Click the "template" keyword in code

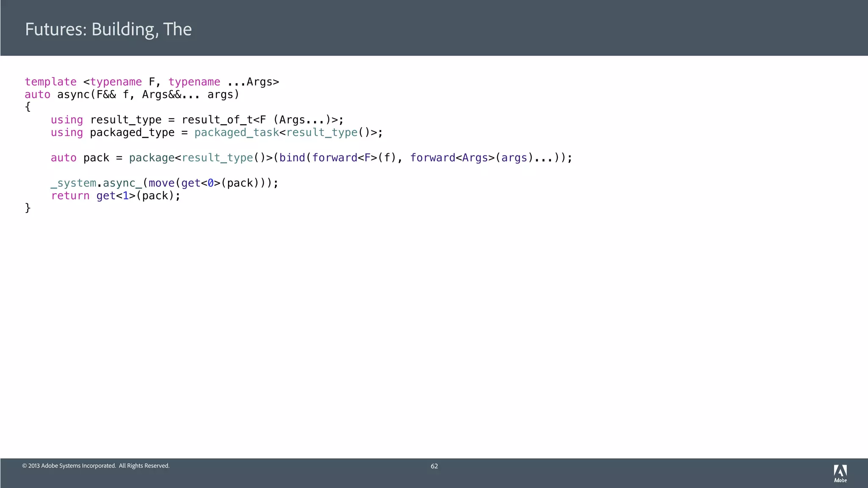tap(50, 82)
